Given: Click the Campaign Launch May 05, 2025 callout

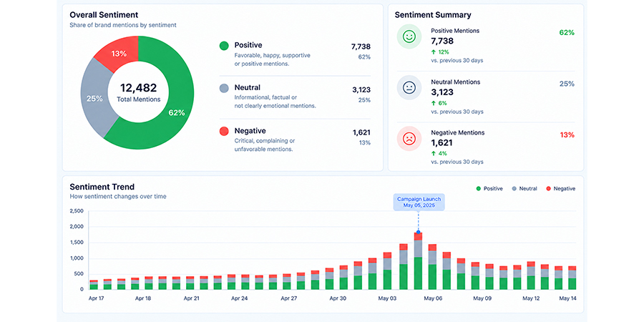Looking at the screenshot, I should pyautogui.click(x=419, y=202).
